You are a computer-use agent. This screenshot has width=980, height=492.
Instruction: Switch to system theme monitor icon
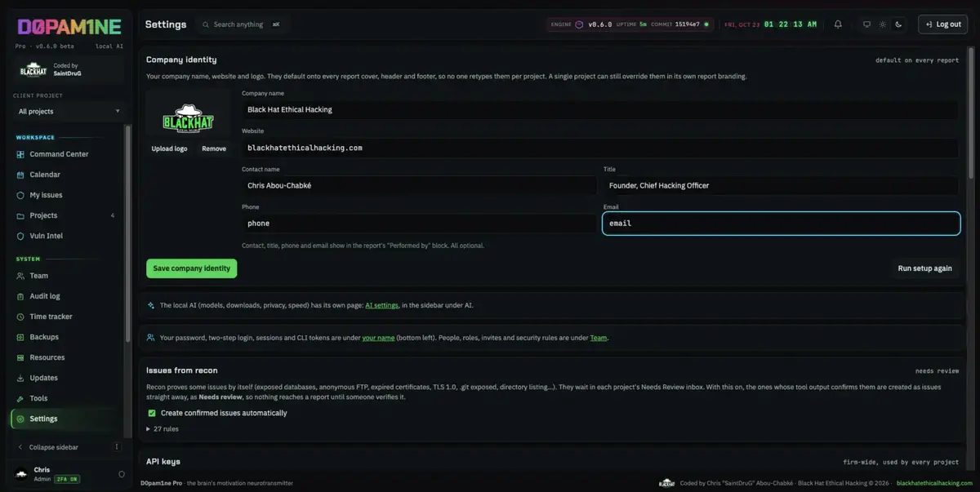(x=866, y=24)
